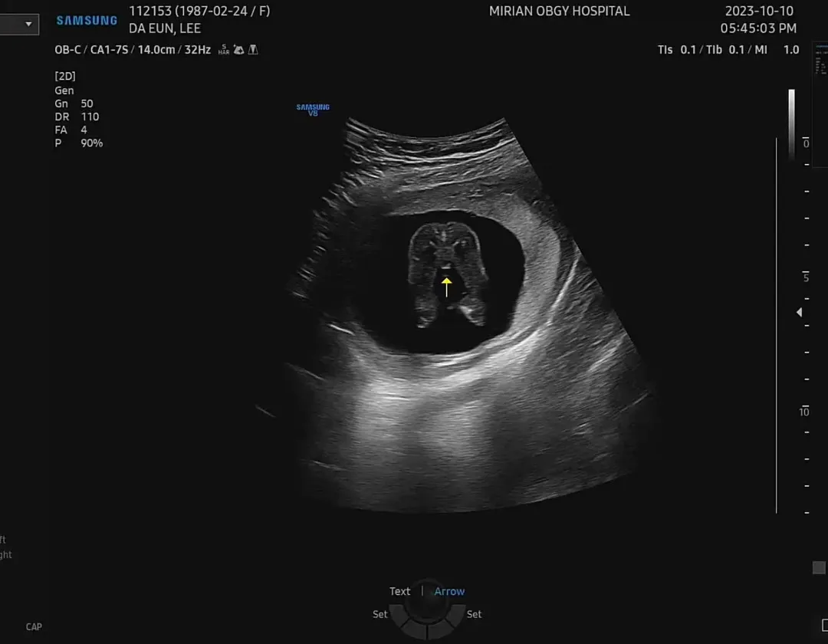
Task: Click the left Set trackball label
Action: click(x=380, y=614)
